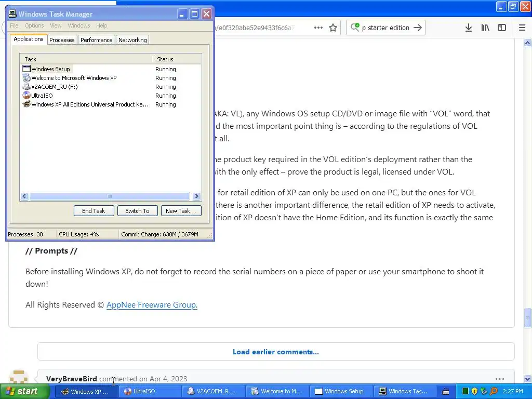The height and width of the screenshot is (399, 532).
Task: Sort tasks by the Status column header
Action: (x=177, y=59)
